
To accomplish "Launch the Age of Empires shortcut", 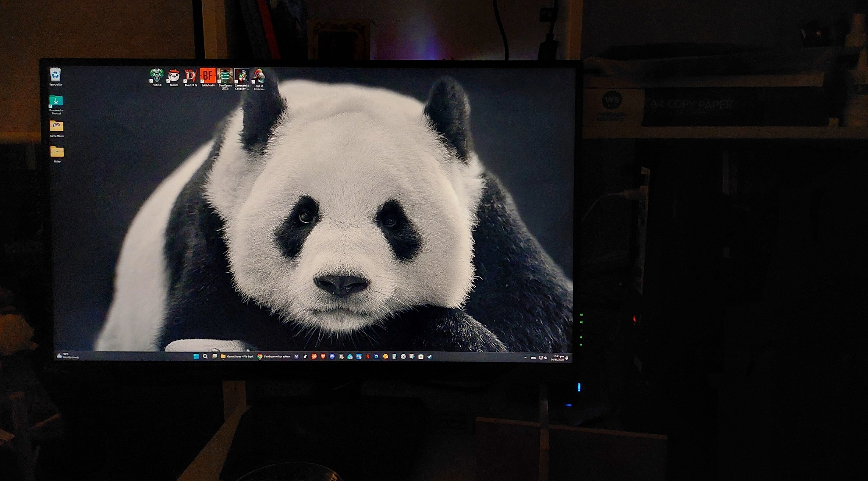I will pyautogui.click(x=259, y=76).
